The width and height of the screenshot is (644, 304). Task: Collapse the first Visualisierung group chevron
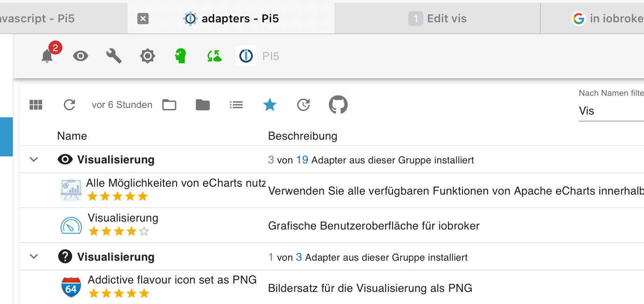point(34,160)
